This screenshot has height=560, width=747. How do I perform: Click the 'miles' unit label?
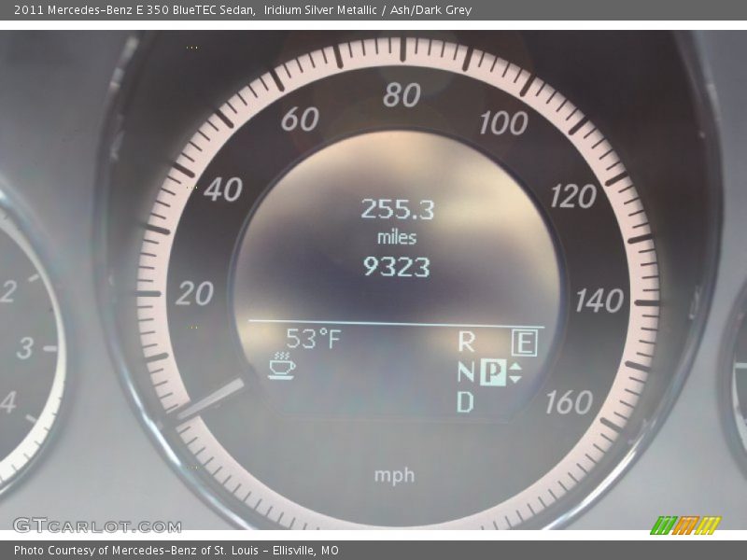tap(397, 237)
